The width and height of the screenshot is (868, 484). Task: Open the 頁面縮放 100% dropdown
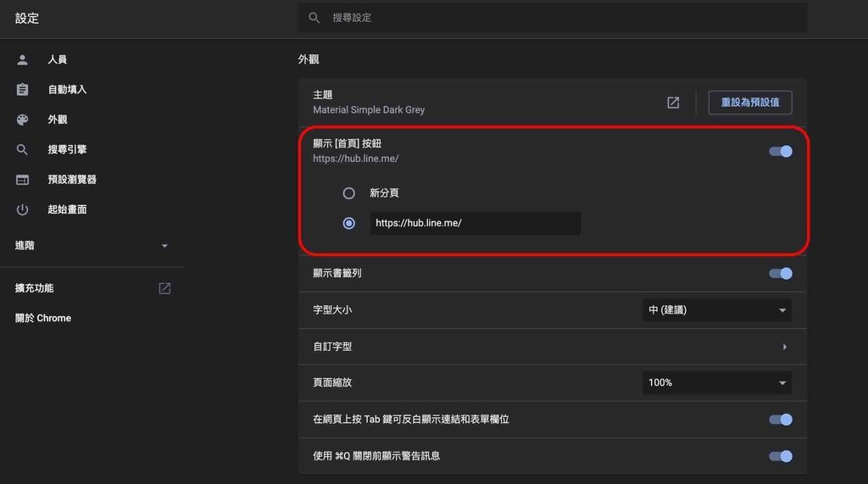(x=717, y=382)
